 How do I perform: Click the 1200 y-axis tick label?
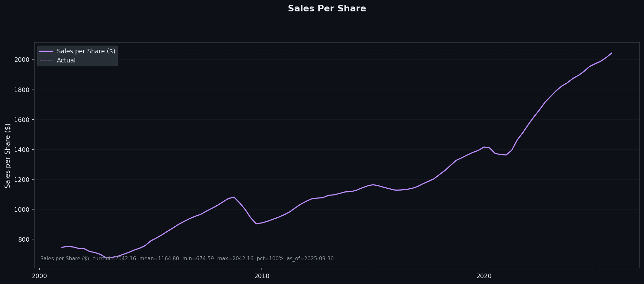point(22,180)
